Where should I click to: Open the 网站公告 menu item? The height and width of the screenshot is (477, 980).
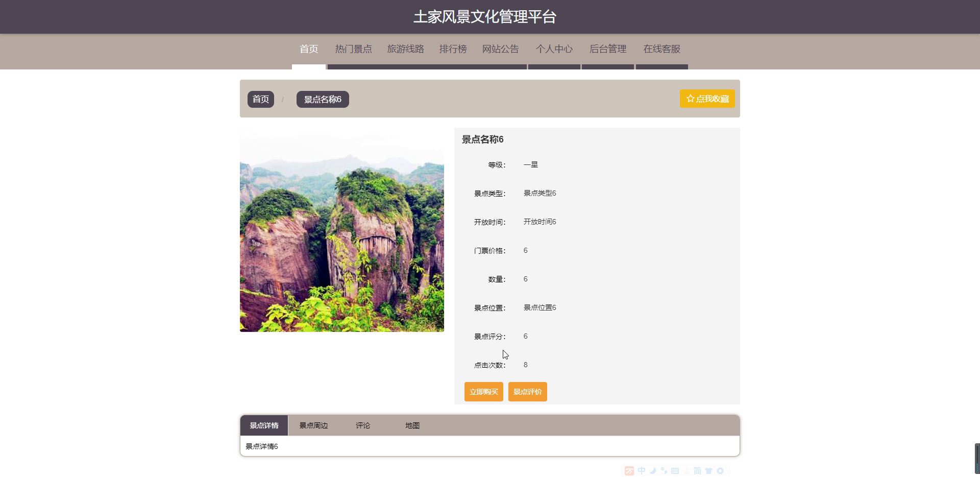500,49
